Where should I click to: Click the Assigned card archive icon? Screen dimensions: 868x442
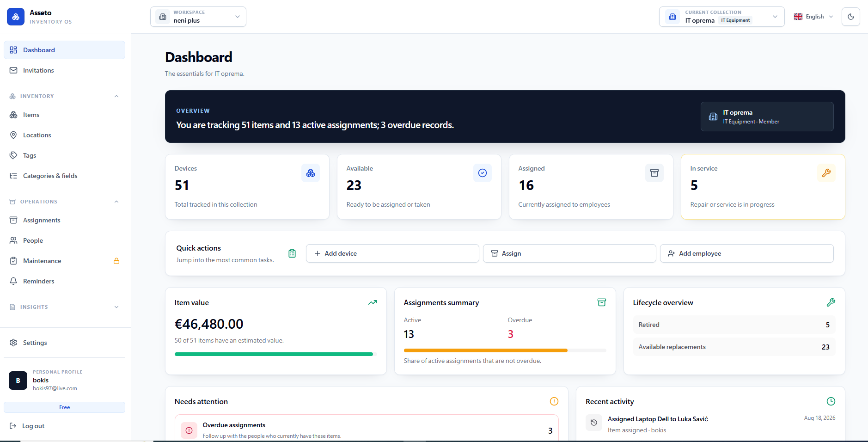654,173
